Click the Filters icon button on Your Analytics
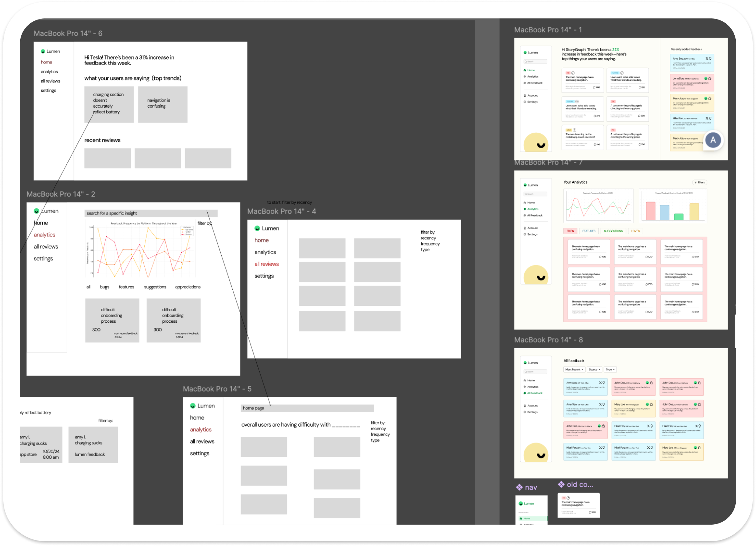 (699, 182)
